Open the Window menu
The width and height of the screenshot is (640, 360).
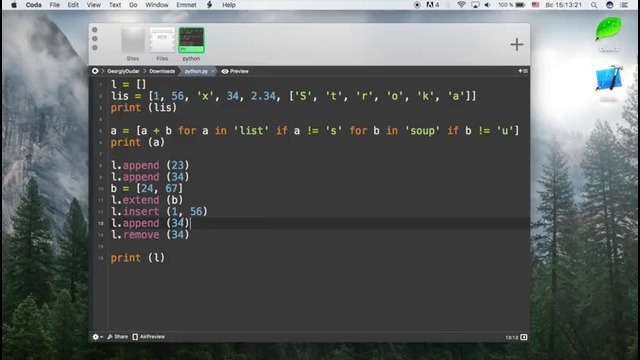point(157,5)
